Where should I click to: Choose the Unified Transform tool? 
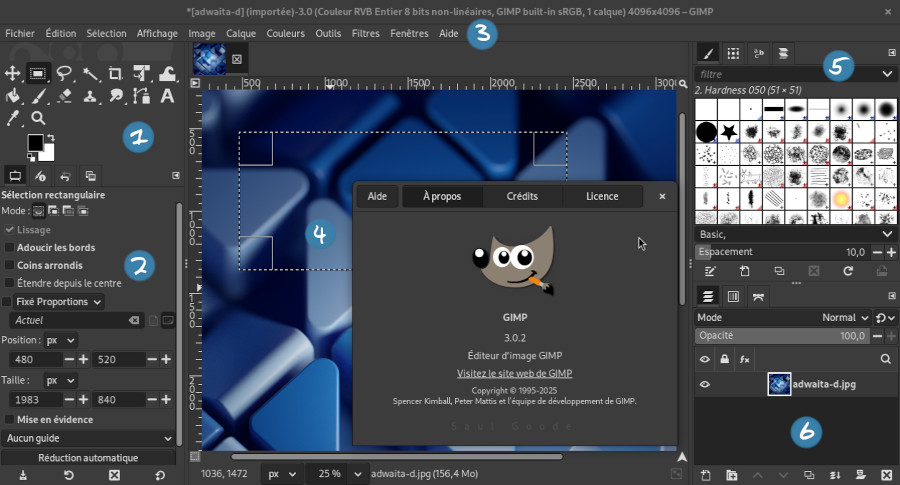click(x=141, y=73)
